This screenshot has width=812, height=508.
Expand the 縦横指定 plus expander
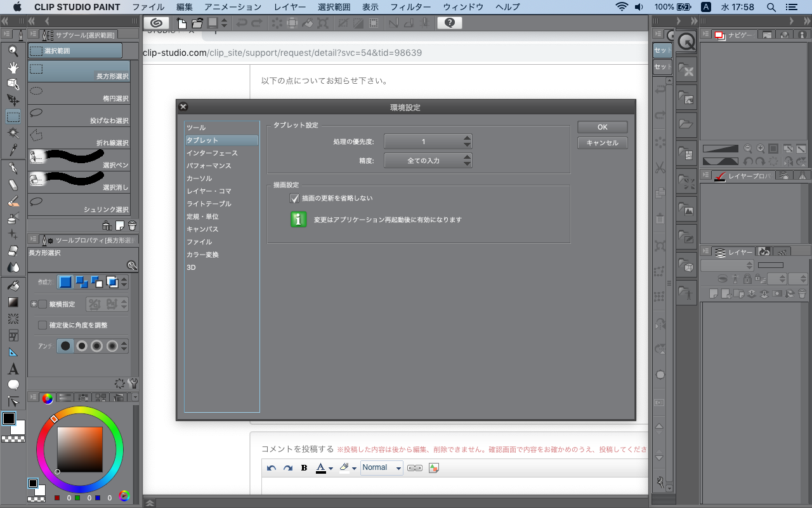click(34, 304)
